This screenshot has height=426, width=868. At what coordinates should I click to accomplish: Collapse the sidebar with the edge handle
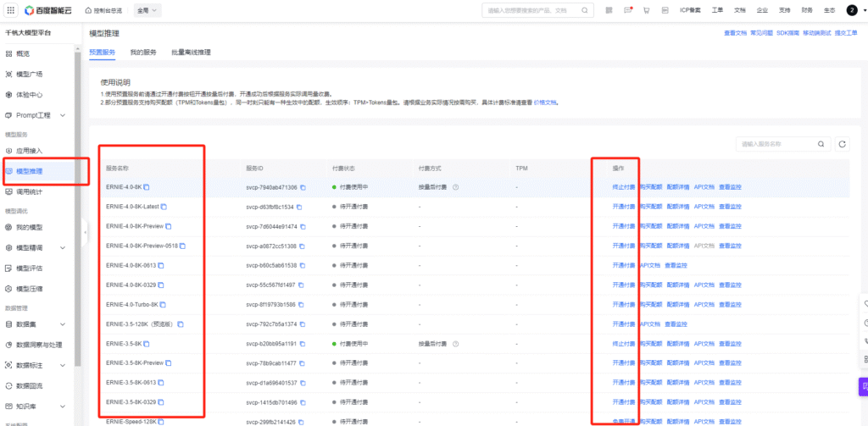[x=85, y=232]
